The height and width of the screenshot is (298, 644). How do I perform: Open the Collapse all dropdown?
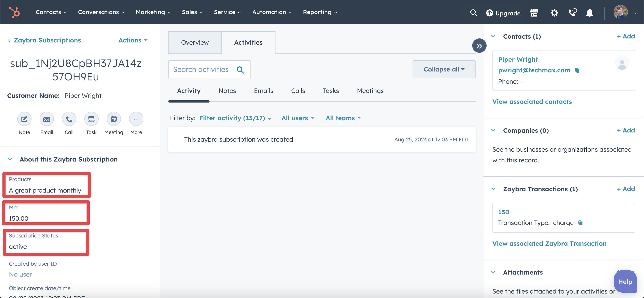[444, 69]
